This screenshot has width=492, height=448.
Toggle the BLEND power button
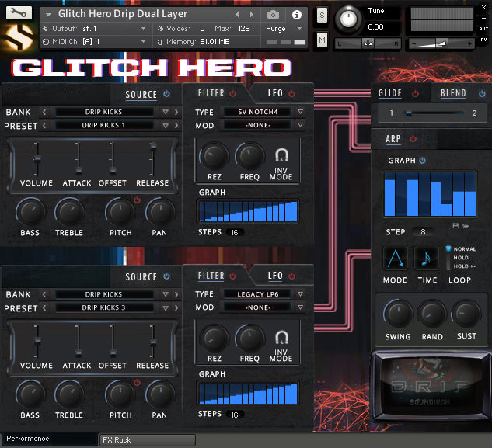(x=482, y=93)
